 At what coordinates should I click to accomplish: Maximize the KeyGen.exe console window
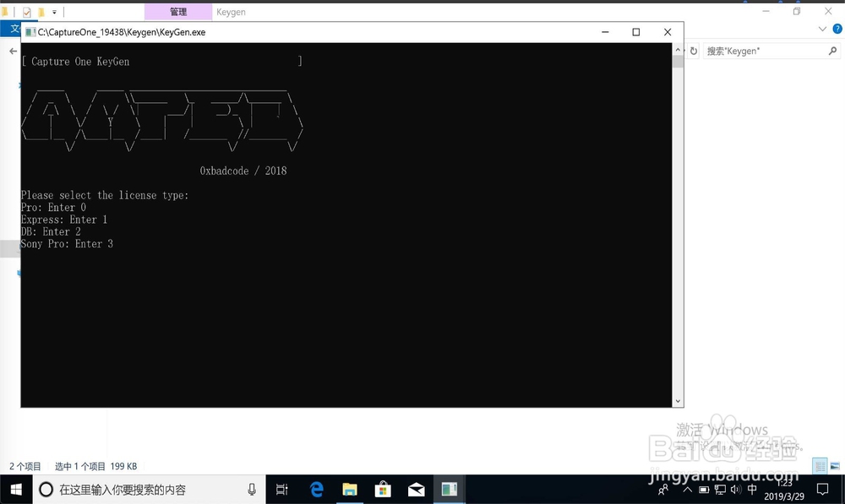[x=636, y=32]
